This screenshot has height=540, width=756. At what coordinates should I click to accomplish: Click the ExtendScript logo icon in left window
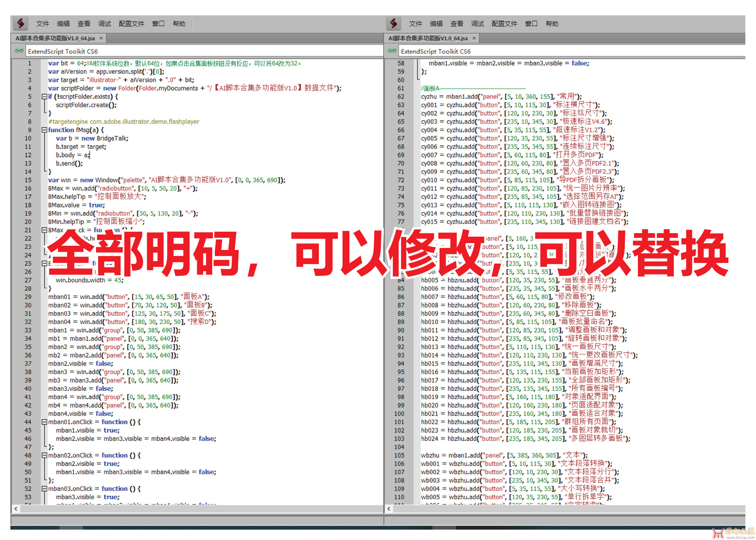tap(21, 23)
